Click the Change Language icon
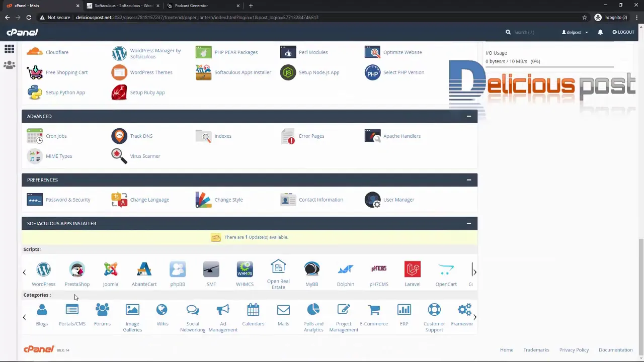 point(119,200)
